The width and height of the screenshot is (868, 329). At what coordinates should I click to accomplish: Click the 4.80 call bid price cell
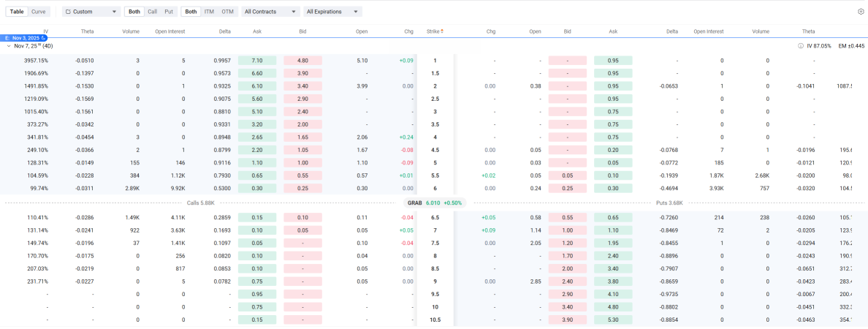coord(302,61)
